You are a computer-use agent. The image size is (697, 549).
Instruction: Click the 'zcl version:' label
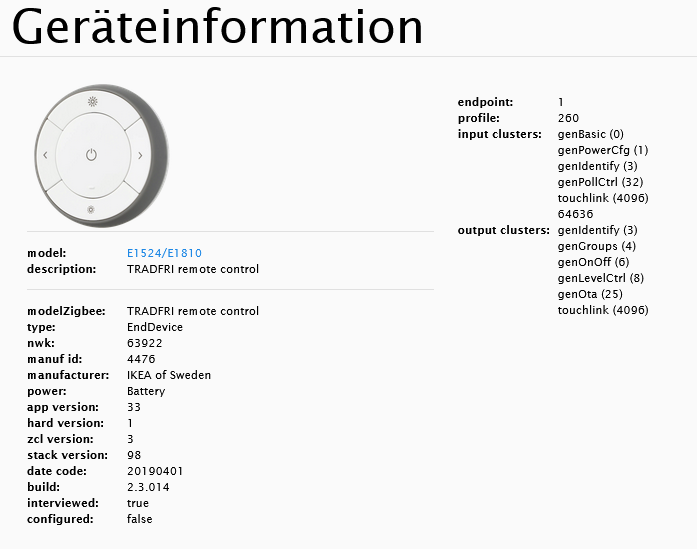pyautogui.click(x=60, y=439)
